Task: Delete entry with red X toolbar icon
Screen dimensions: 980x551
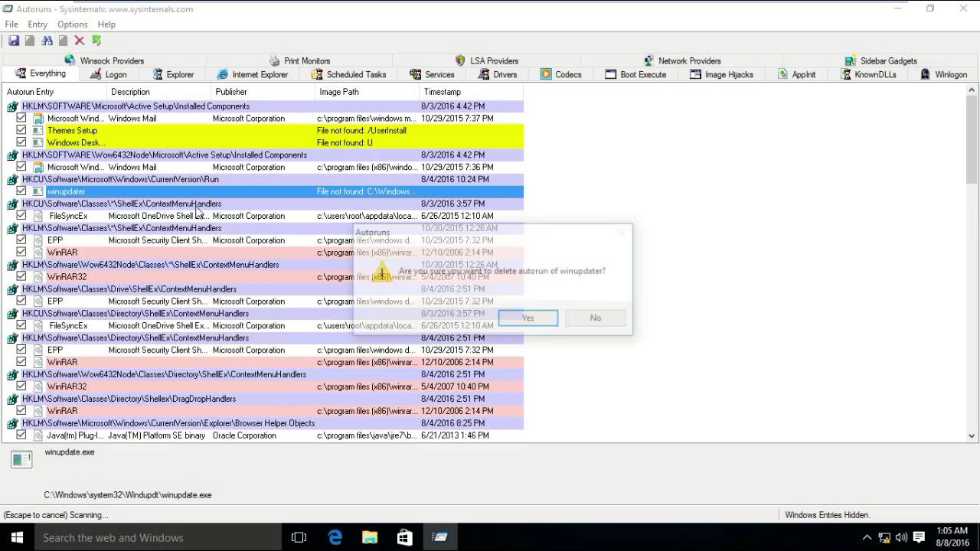Action: (79, 41)
